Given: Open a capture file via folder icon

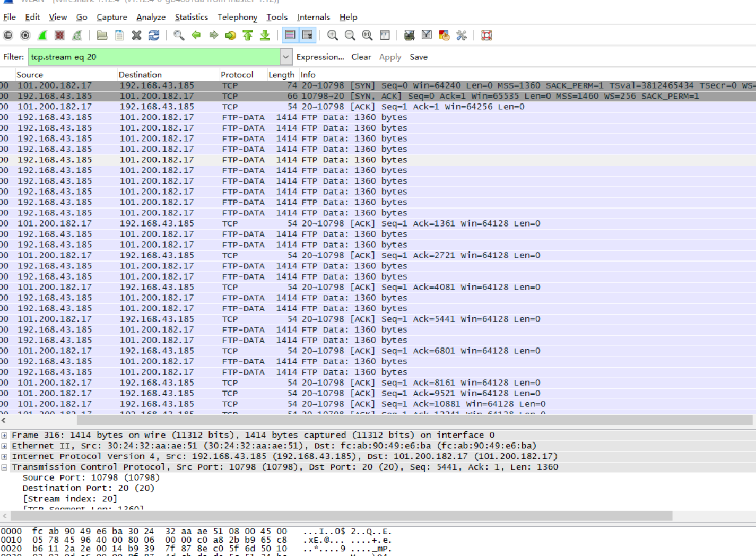Looking at the screenshot, I should (x=102, y=35).
